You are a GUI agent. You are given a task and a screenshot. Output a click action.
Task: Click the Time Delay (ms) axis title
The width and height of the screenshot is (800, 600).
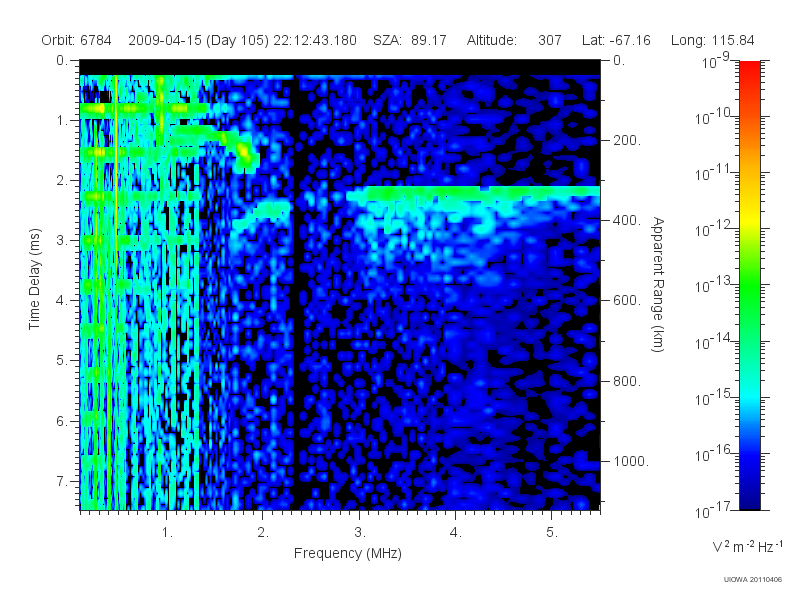pos(34,279)
